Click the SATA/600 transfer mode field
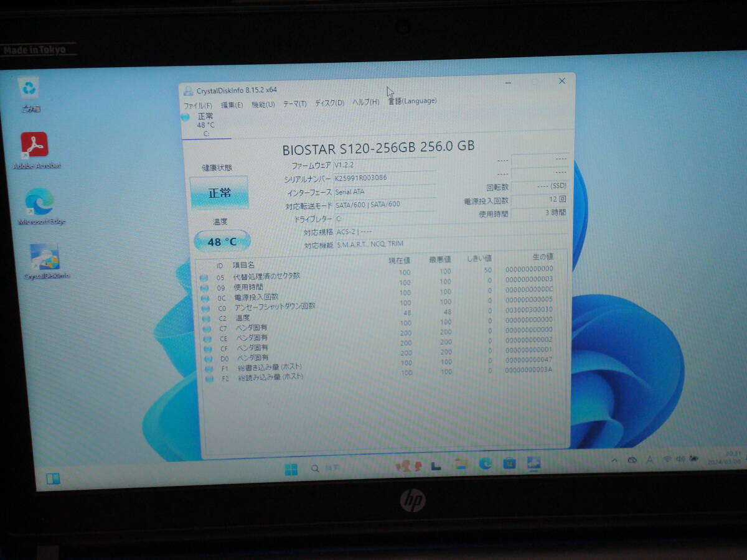This screenshot has height=560, width=747. pyautogui.click(x=384, y=204)
